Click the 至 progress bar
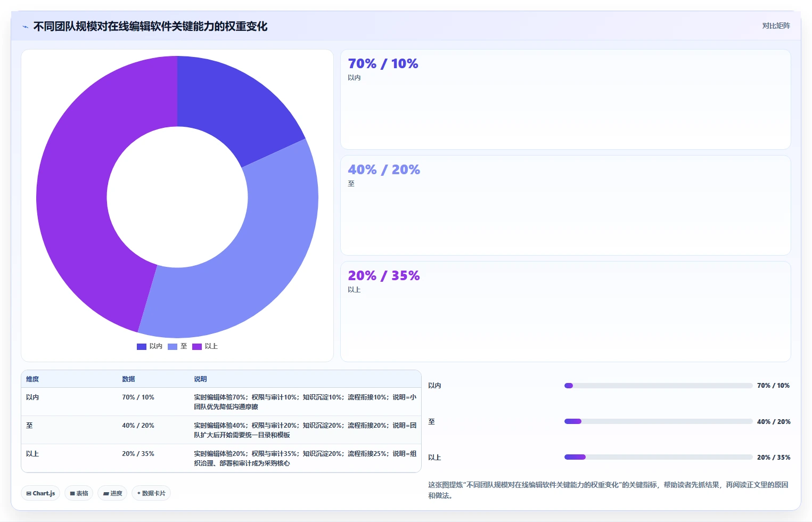This screenshot has width=812, height=522. [x=659, y=421]
